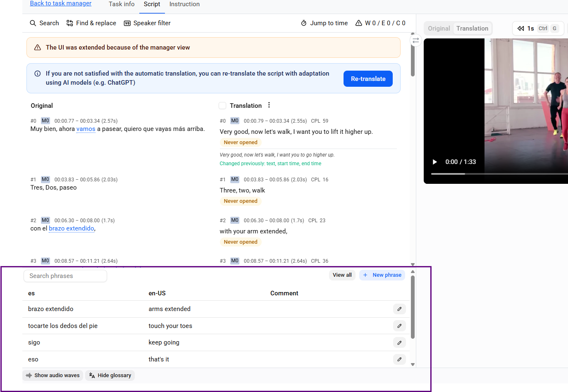Open Find & replace tool
This screenshot has width=568, height=392.
tap(91, 23)
